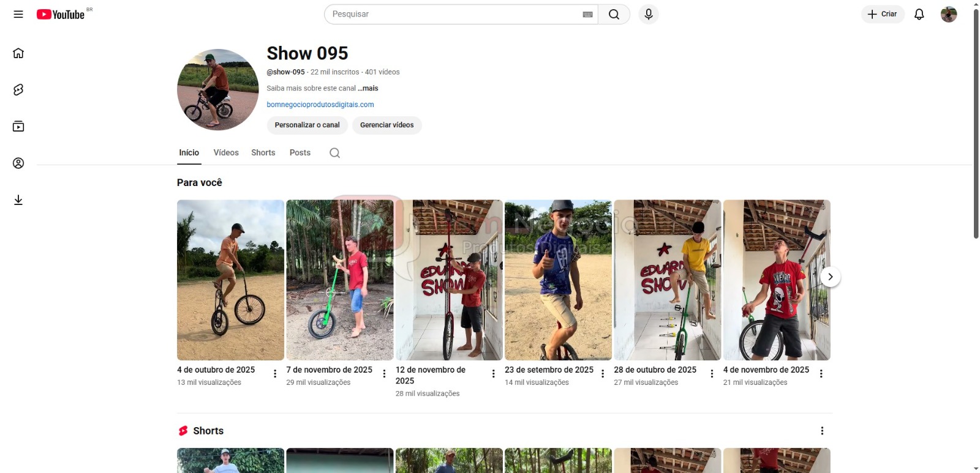Open the Downloads icon in sidebar

(x=18, y=200)
